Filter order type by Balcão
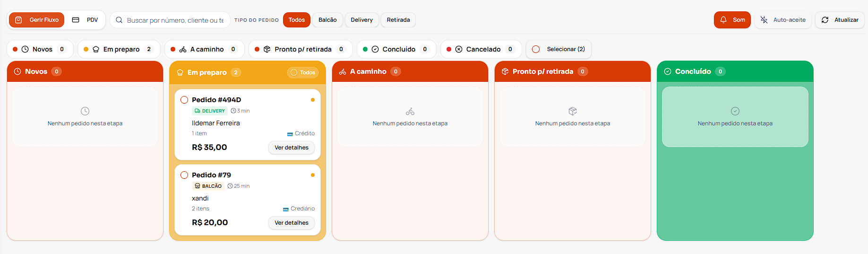This screenshot has height=254, width=868. tap(327, 20)
